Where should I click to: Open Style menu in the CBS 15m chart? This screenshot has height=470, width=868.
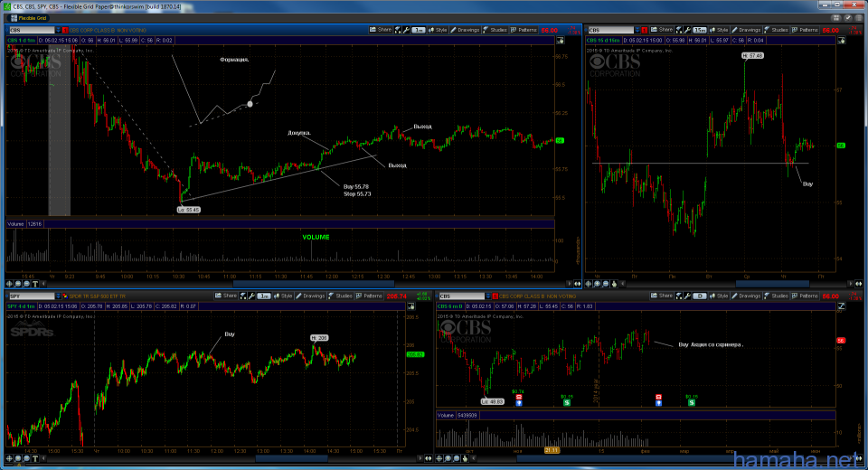click(719, 30)
